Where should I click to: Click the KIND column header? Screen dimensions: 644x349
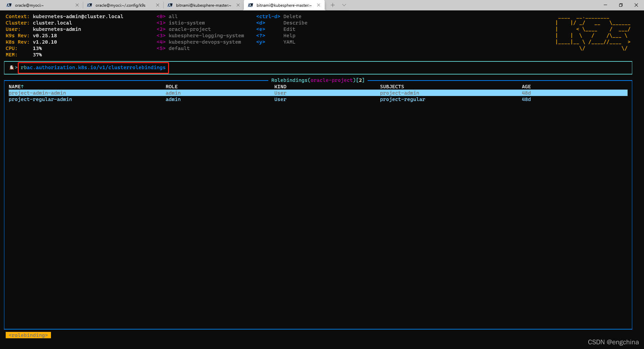click(x=280, y=87)
